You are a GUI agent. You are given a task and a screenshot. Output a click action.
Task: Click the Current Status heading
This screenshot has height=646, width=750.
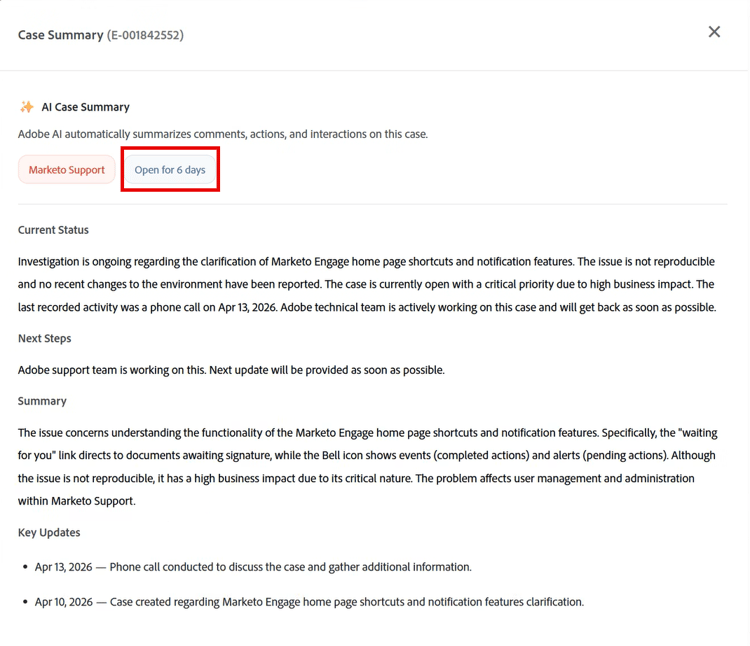tap(54, 230)
